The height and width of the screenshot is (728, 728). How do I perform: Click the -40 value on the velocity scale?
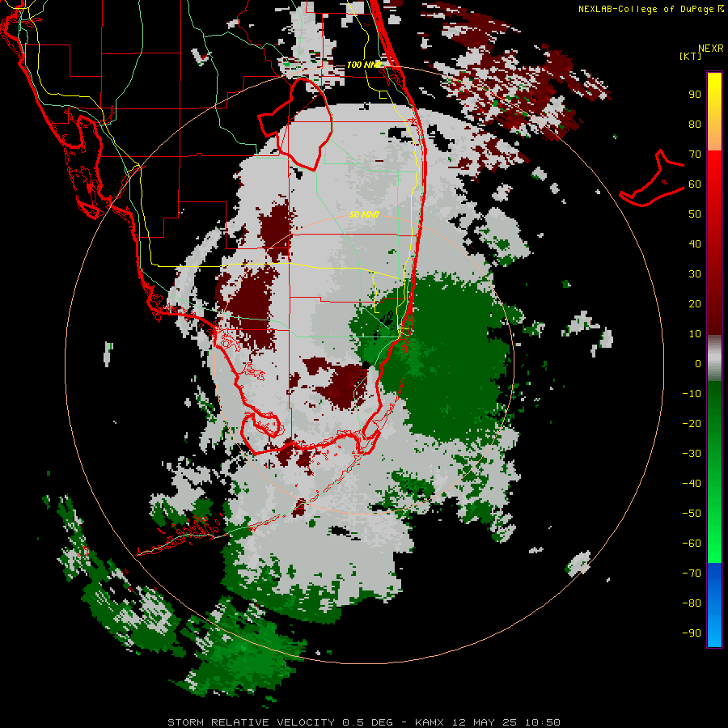click(692, 484)
